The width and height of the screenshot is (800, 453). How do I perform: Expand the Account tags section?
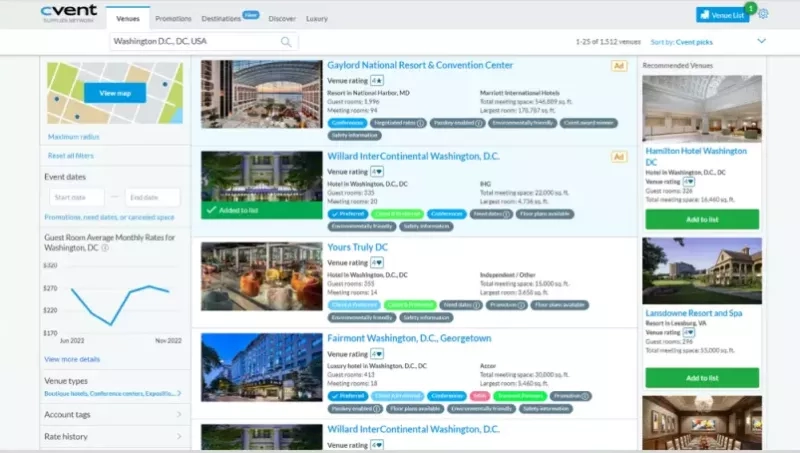tap(113, 415)
